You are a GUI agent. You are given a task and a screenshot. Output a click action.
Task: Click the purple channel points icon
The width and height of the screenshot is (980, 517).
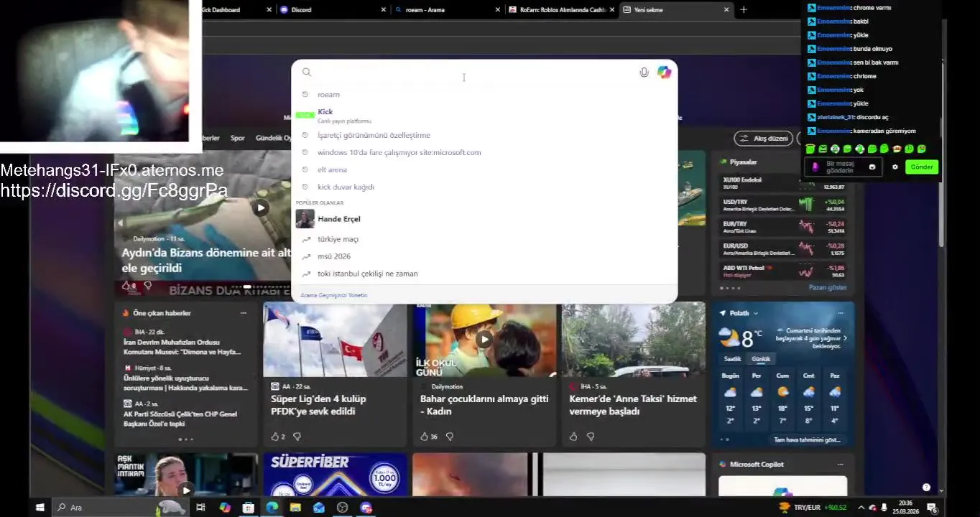point(815,167)
